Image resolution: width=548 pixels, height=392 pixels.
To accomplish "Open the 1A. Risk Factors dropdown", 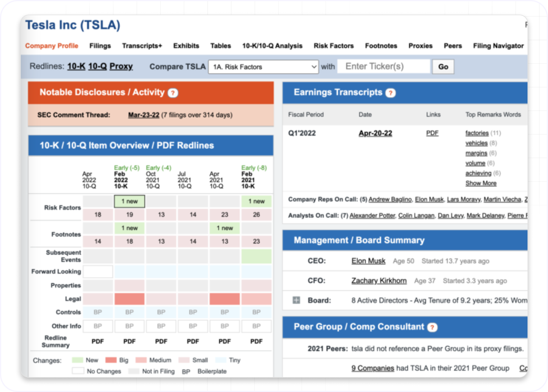I will [x=263, y=67].
